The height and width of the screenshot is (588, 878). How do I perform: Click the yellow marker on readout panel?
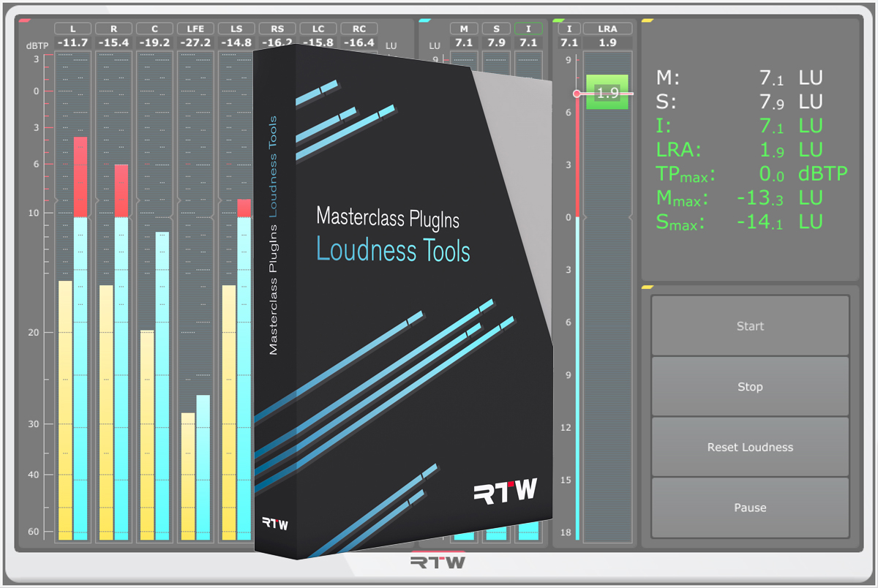point(648,20)
